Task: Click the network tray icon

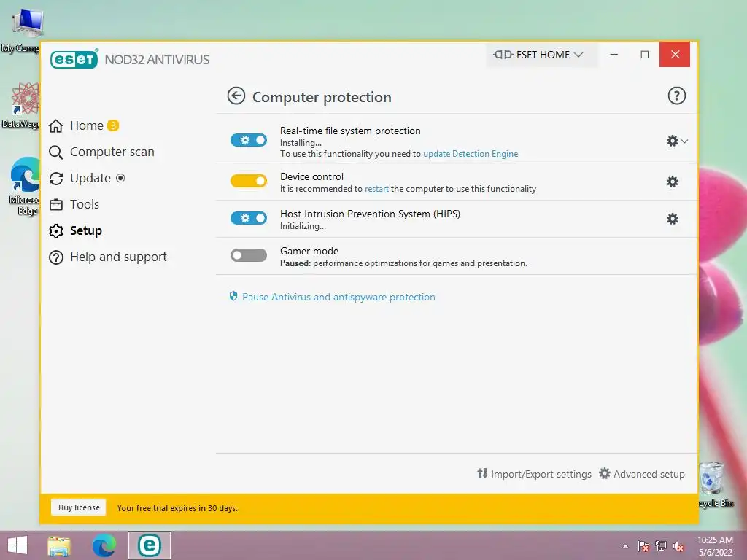Action: click(661, 546)
